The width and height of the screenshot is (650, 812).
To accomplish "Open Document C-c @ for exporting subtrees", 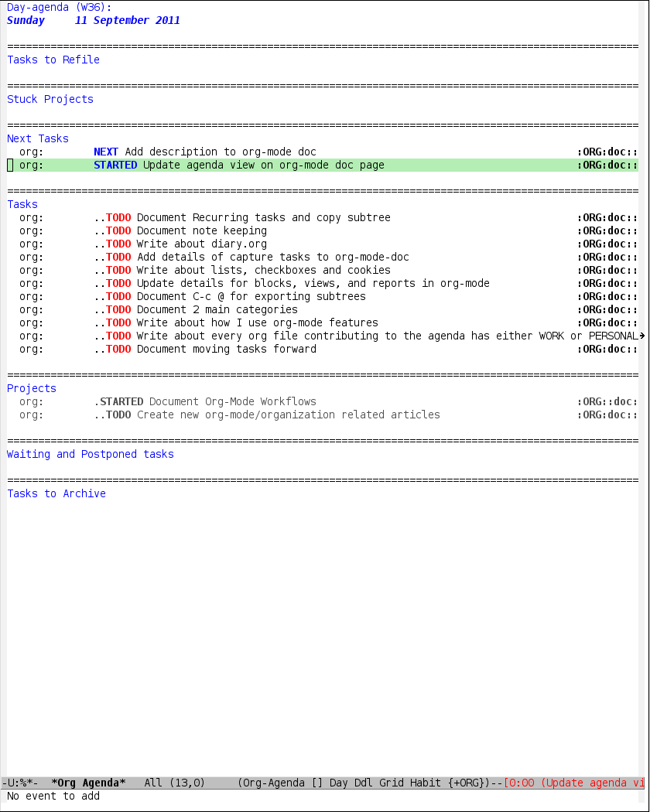I will (251, 297).
